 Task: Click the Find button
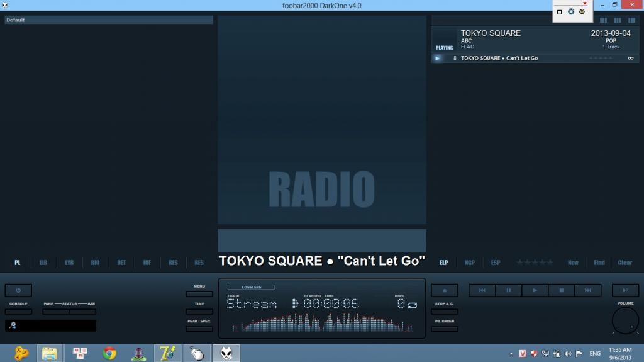point(599,263)
